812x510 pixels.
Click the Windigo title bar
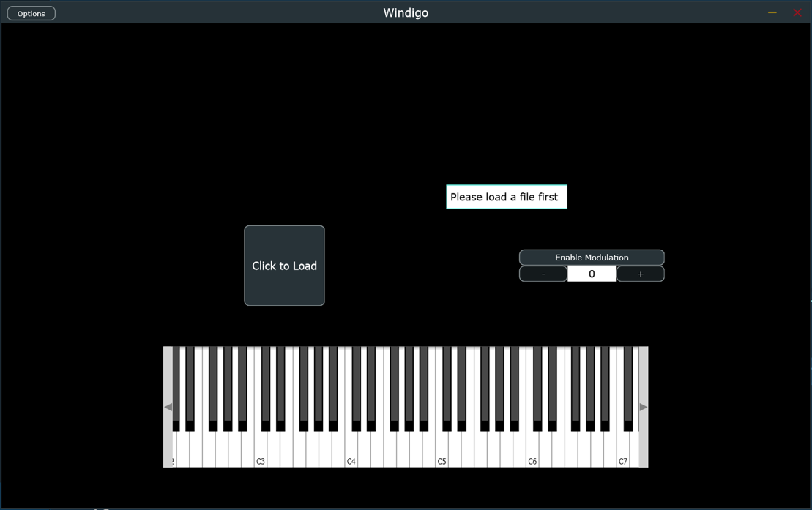coord(406,12)
